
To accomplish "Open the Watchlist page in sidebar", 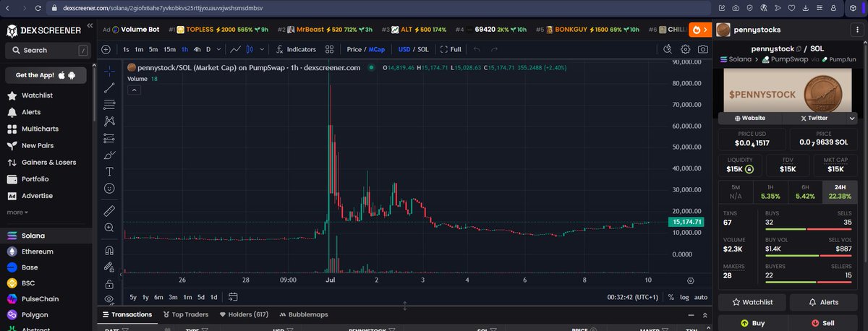I will (36, 95).
